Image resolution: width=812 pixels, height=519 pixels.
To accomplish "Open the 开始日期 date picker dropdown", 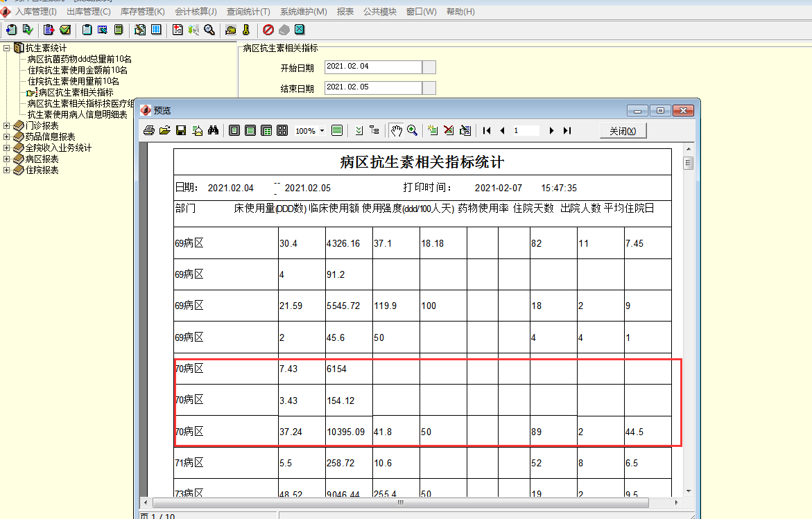I will (x=429, y=67).
